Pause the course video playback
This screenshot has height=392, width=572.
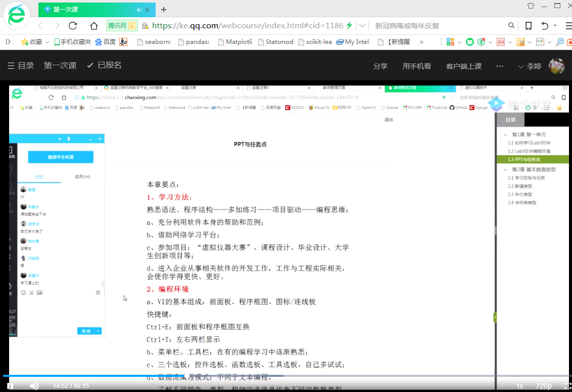click(10, 386)
